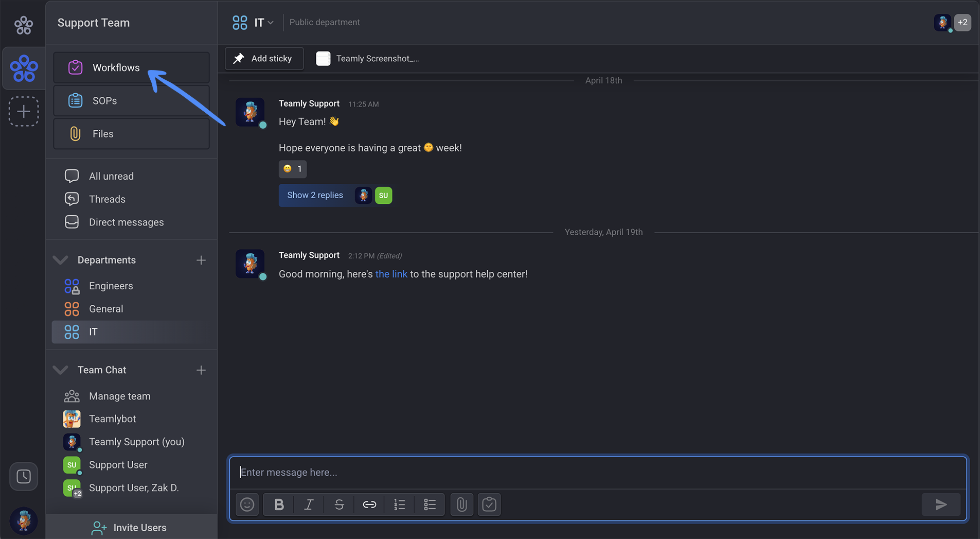The height and width of the screenshot is (539, 980).
Task: Click the Direct messages inbox icon
Action: click(x=72, y=222)
